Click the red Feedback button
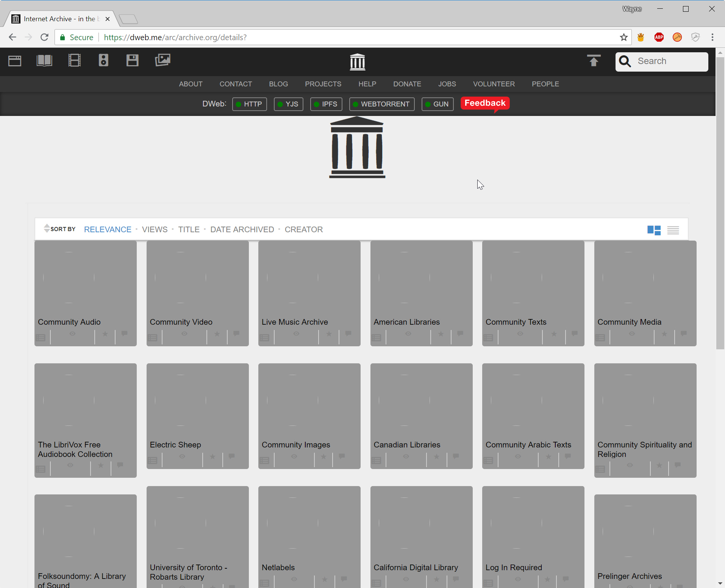Screen dimensions: 725x588 (x=484, y=103)
